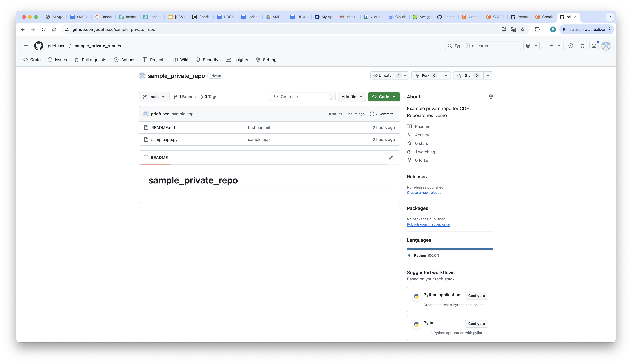Open the star lists dropdown arrow
Screen dimensions: 632x364
[x=488, y=76]
